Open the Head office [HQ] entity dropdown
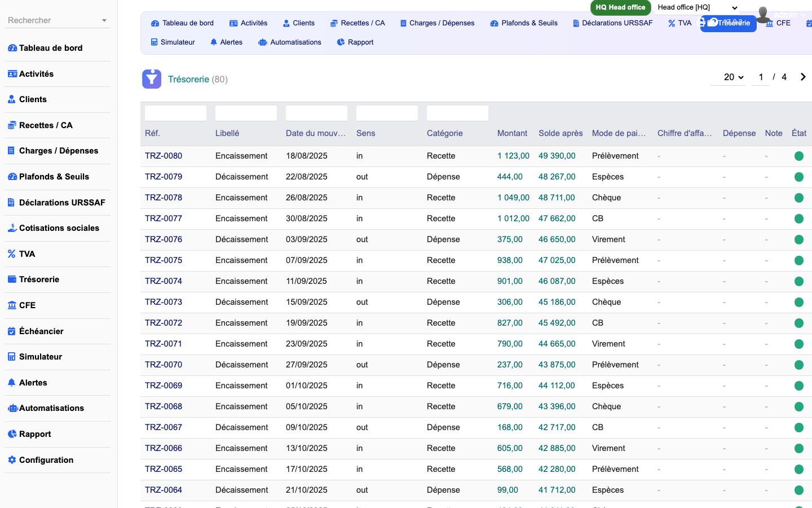The height and width of the screenshot is (508, 812). [698, 7]
